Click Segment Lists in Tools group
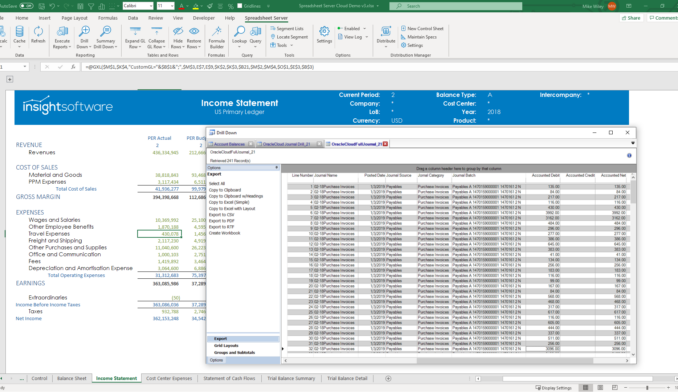Screen dimensions: 678x392 287,29
